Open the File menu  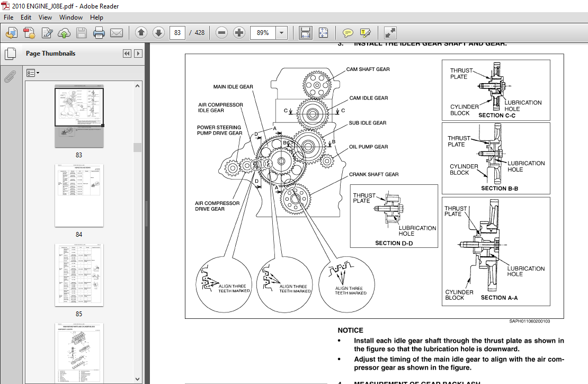tap(8, 17)
